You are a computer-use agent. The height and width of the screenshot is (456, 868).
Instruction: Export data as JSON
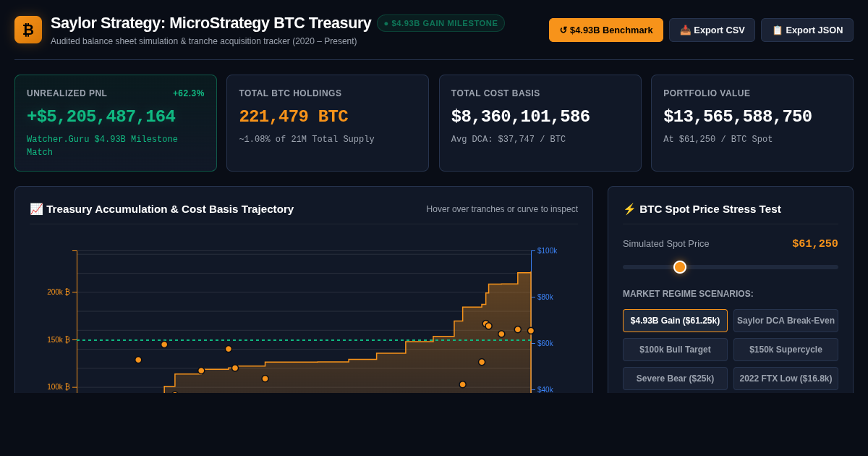(807, 30)
